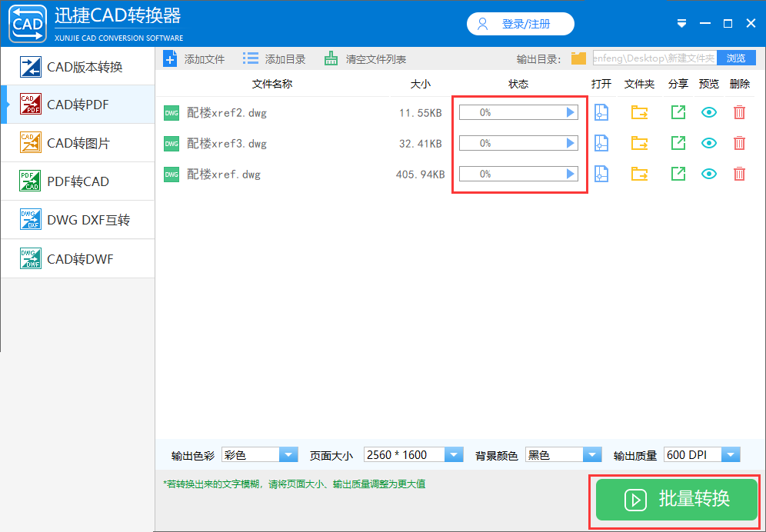The height and width of the screenshot is (532, 766).
Task: Start converting 配楼xref3.dwg via play arrow
Action: tap(570, 143)
